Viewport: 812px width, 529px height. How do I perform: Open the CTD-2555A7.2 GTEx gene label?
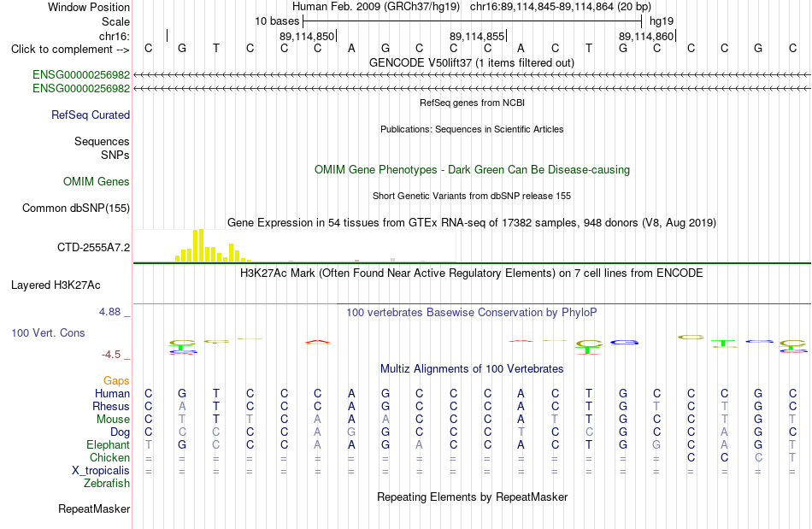pyautogui.click(x=94, y=248)
